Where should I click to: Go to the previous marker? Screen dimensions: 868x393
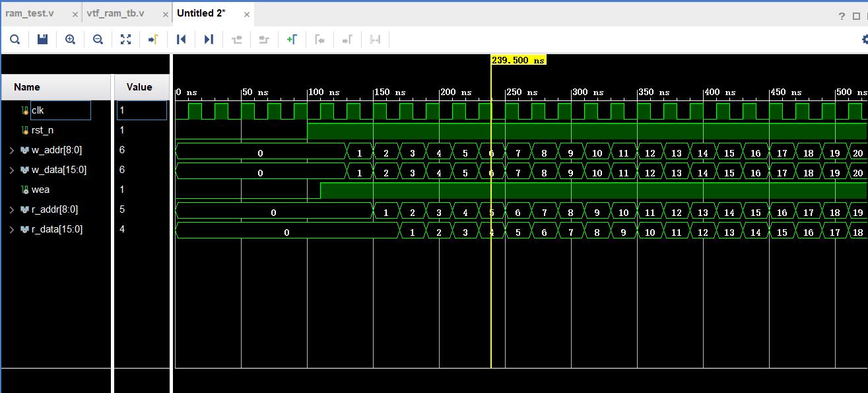coord(319,40)
